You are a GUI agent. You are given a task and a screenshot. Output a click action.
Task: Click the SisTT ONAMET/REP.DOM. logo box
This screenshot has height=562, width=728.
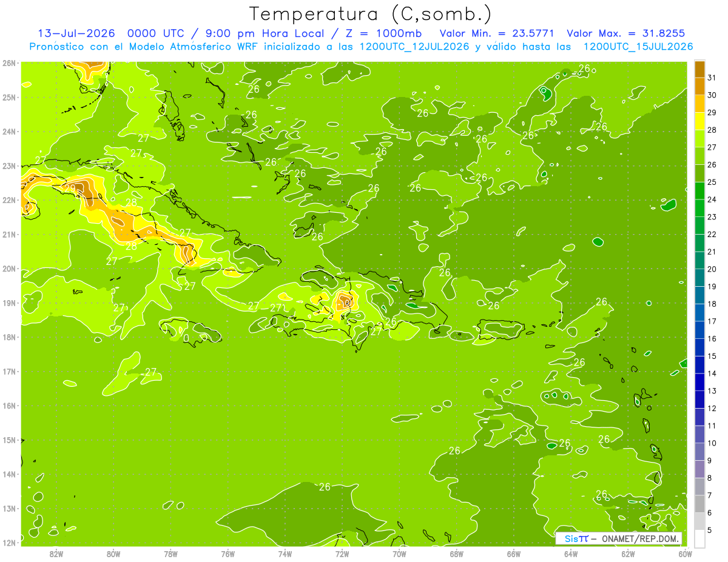[x=619, y=538]
